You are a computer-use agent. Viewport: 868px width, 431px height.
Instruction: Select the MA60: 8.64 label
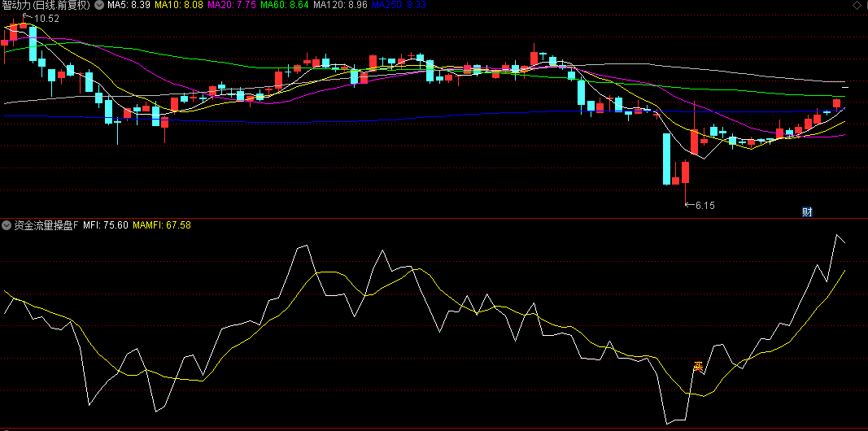pos(285,6)
